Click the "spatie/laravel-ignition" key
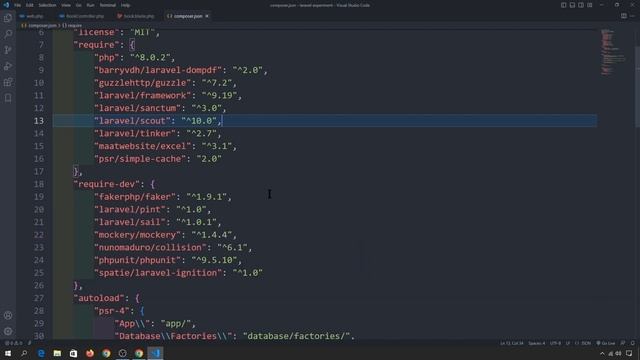Viewport: 640px width, 360px height. [x=158, y=273]
